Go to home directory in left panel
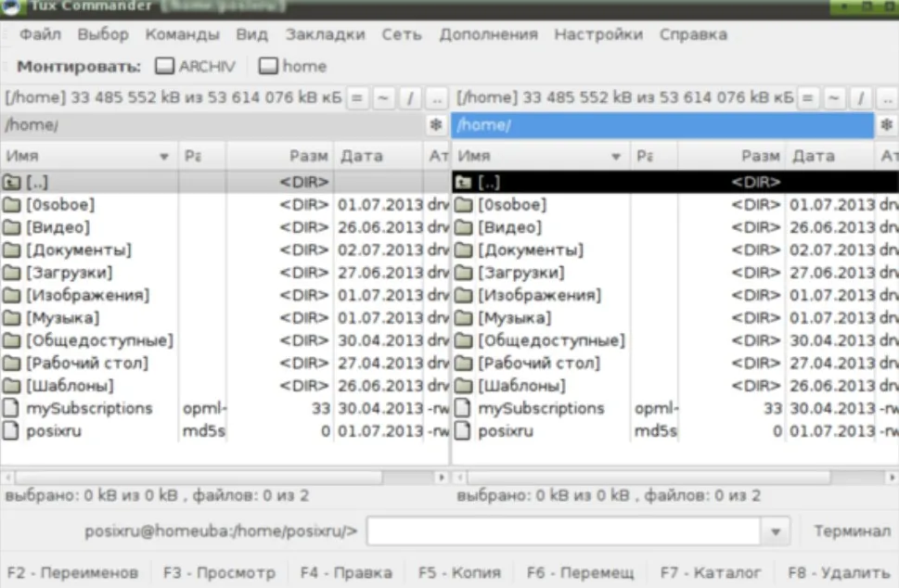 (x=383, y=98)
